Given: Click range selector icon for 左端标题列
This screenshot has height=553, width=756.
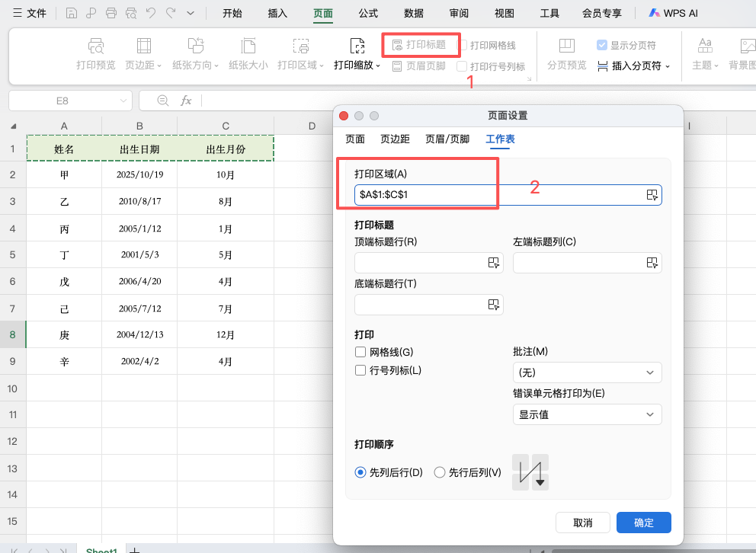Looking at the screenshot, I should point(652,263).
